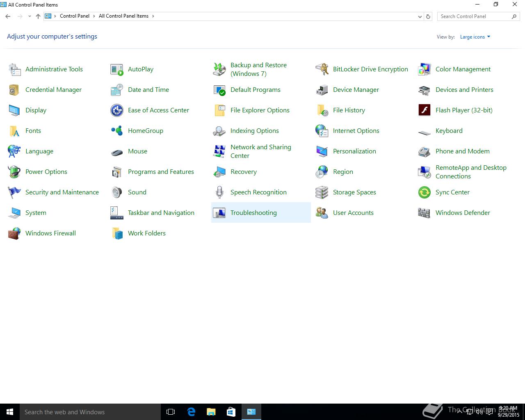Click the Control Panel breadcrumb

pos(75,16)
